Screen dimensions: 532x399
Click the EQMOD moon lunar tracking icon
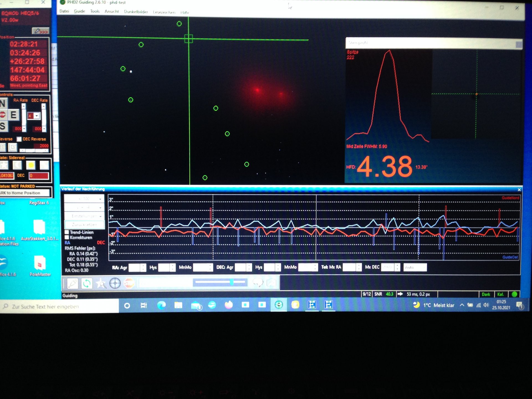[x=17, y=165]
